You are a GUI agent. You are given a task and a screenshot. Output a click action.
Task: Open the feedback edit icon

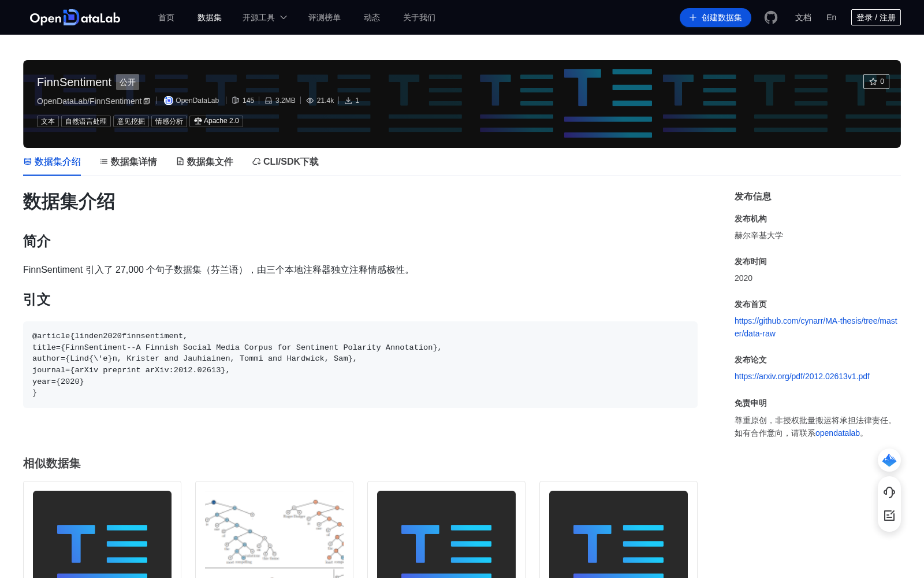click(889, 516)
